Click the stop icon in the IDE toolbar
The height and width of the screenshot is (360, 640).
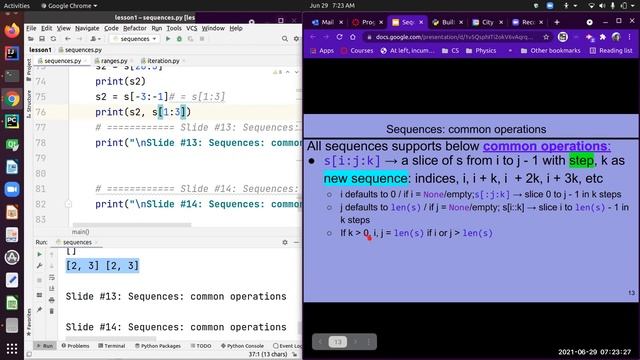pos(202,39)
